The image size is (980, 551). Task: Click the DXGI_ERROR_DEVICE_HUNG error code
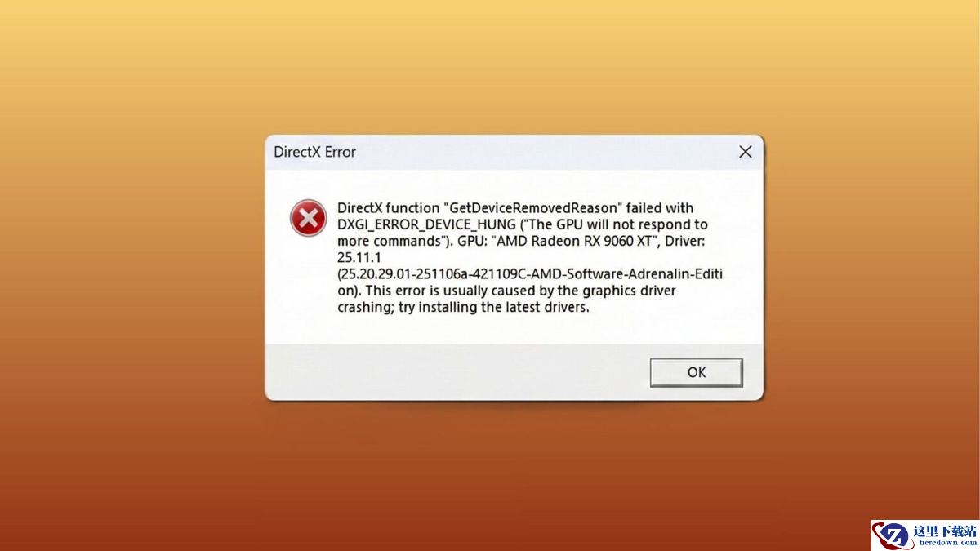(426, 224)
